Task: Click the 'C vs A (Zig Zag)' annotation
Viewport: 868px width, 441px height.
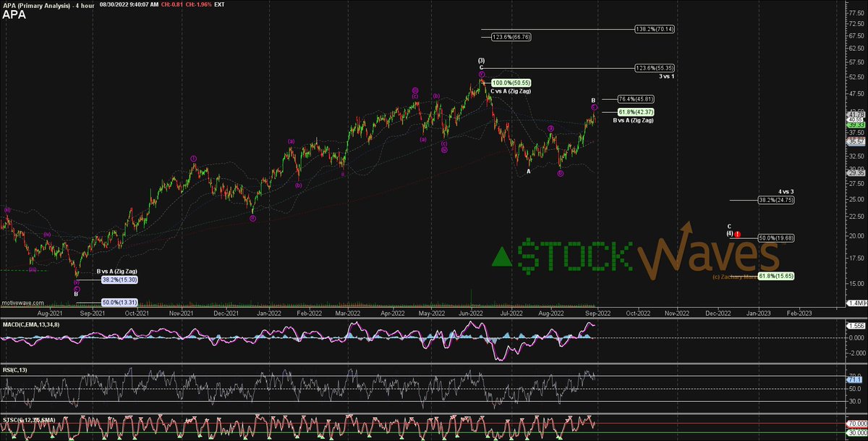Action: click(511, 91)
